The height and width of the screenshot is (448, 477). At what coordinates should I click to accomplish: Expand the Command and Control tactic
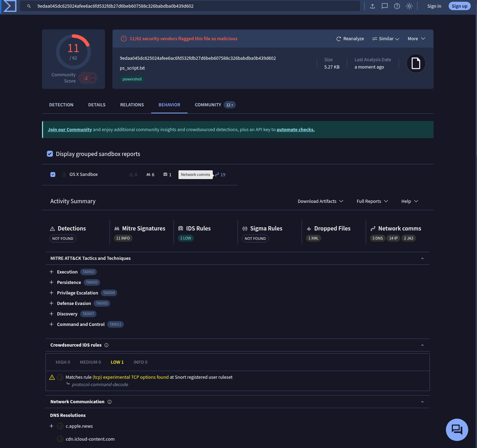point(51,325)
